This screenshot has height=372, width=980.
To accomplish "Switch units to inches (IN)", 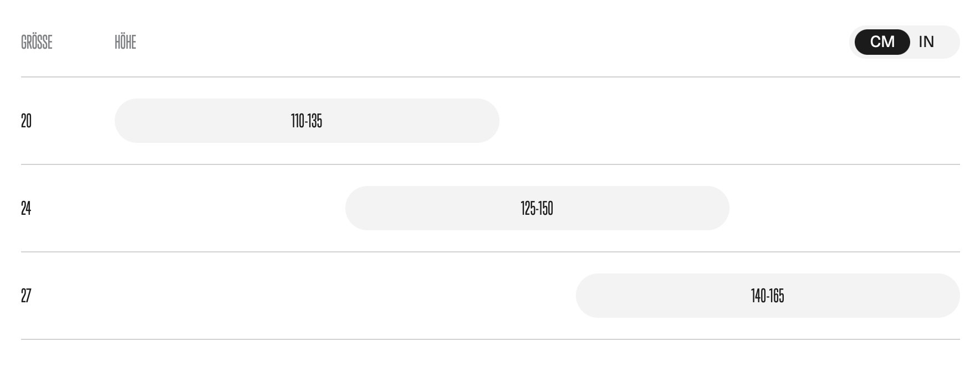I will (x=926, y=42).
